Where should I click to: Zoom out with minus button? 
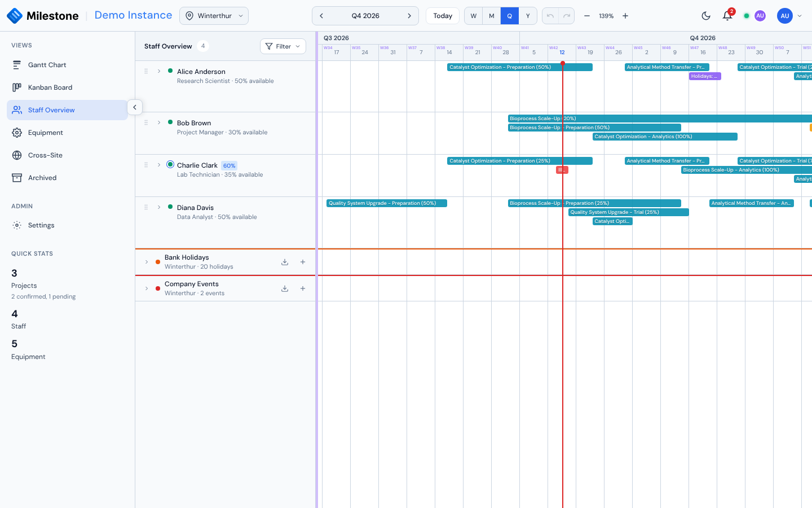(587, 16)
